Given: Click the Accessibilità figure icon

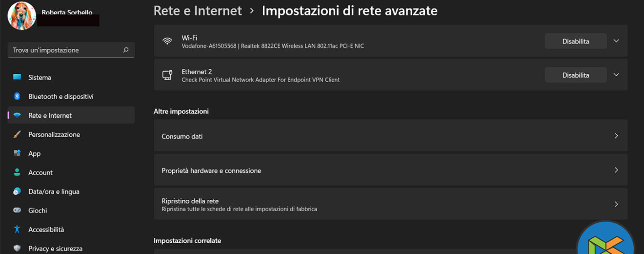Looking at the screenshot, I should click(x=17, y=229).
